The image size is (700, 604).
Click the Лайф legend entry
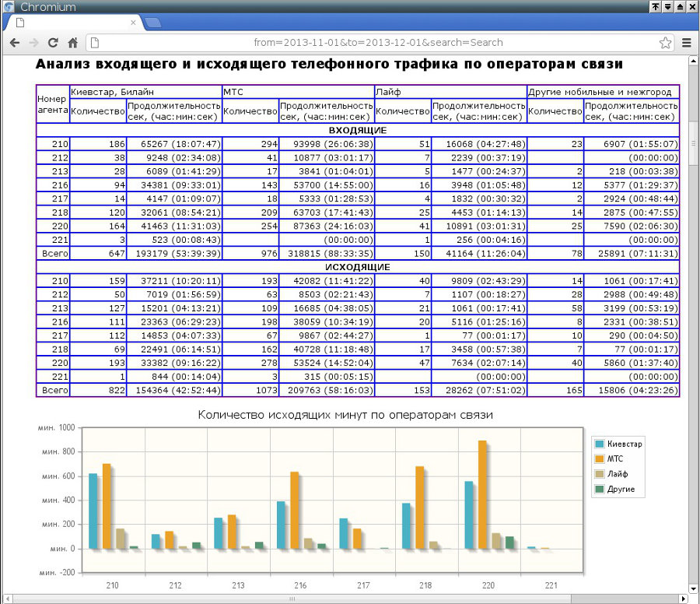click(x=618, y=474)
